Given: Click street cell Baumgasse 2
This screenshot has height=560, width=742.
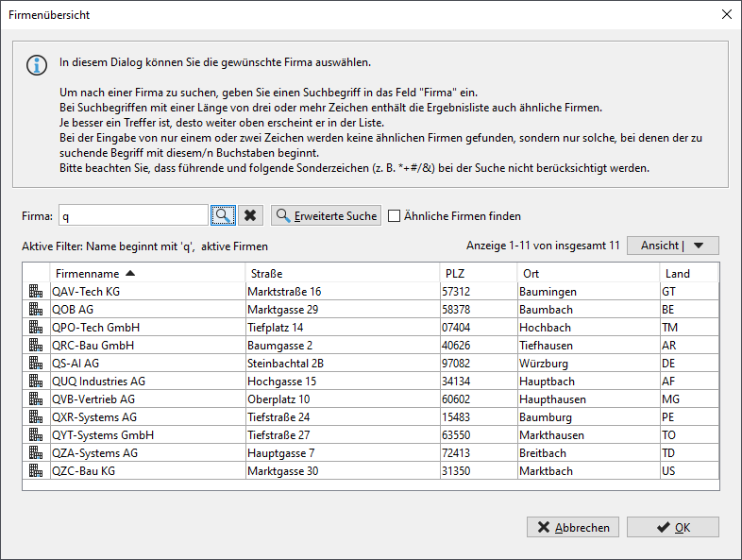Looking at the screenshot, I should tap(343, 346).
